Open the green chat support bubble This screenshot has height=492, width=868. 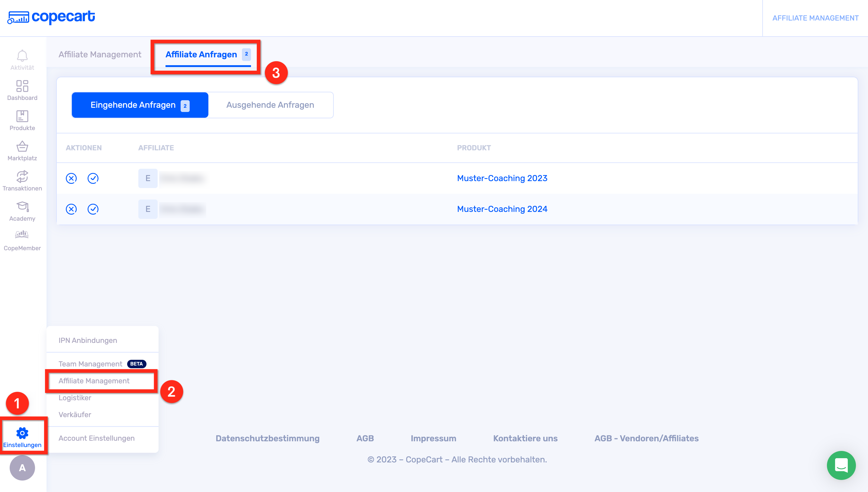pos(841,465)
